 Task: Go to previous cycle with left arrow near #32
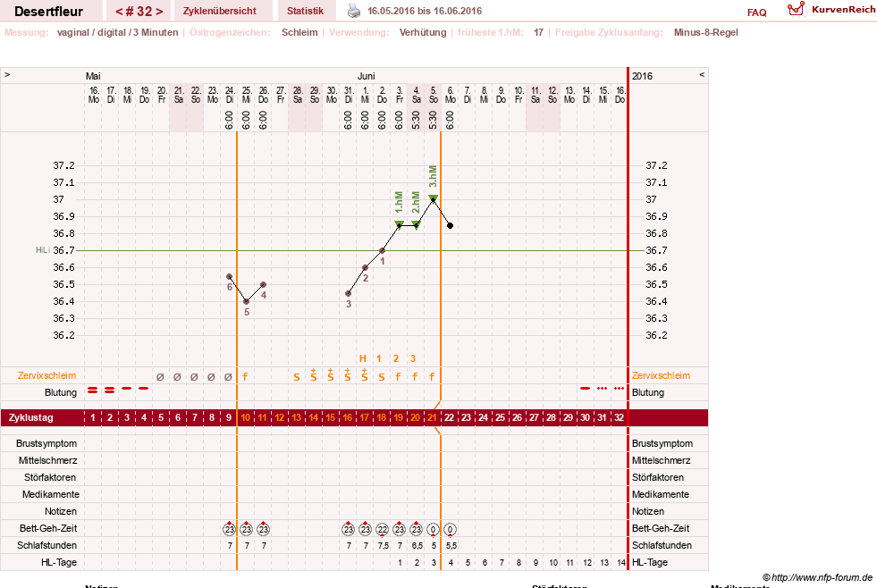tap(119, 12)
